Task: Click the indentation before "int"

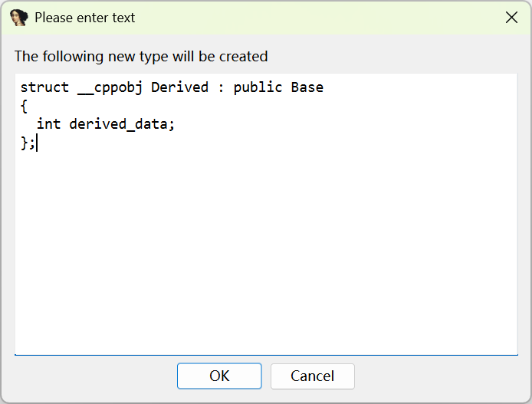Action: point(28,124)
